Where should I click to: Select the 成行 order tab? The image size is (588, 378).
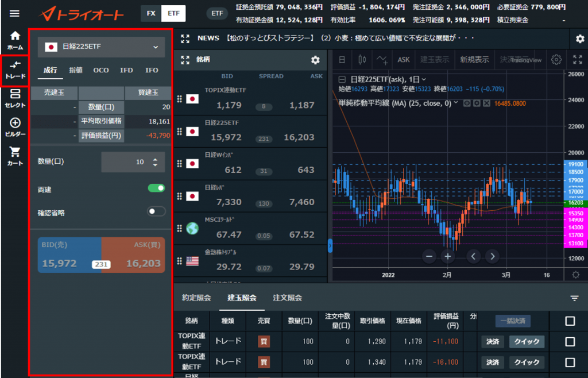point(51,70)
